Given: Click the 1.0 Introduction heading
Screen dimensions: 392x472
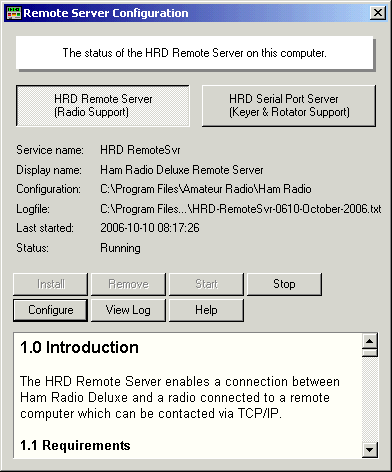Looking at the screenshot, I should click(x=79, y=347).
